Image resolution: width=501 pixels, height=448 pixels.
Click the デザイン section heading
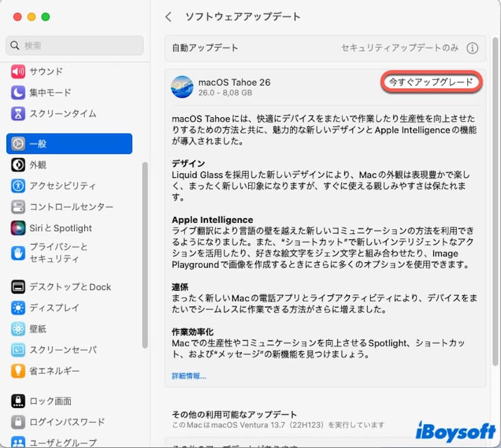coord(188,163)
